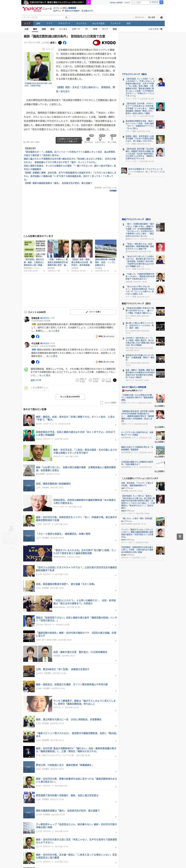The height and width of the screenshot is (868, 186).
Task: Click the コメントを書く button
Action: (93, 312)
